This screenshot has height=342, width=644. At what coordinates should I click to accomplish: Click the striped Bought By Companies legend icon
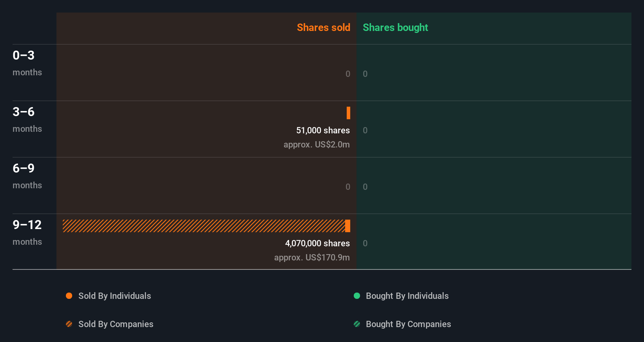point(357,324)
